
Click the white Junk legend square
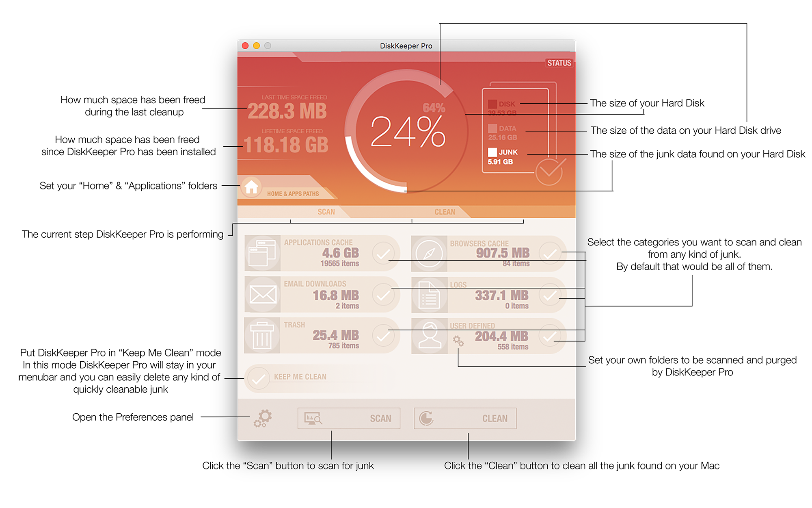click(492, 152)
